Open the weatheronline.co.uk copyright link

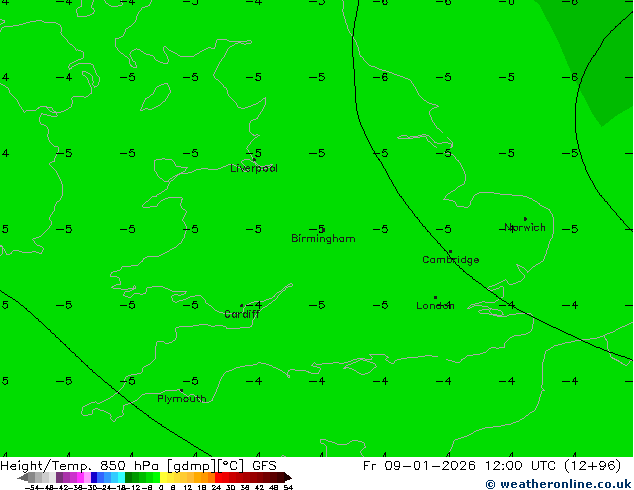point(558,484)
